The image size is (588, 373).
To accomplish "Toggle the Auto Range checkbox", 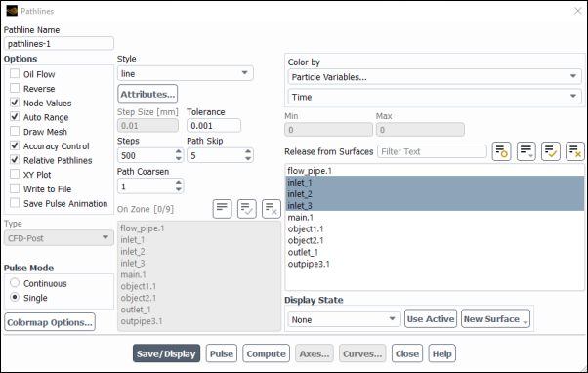I will coord(15,117).
